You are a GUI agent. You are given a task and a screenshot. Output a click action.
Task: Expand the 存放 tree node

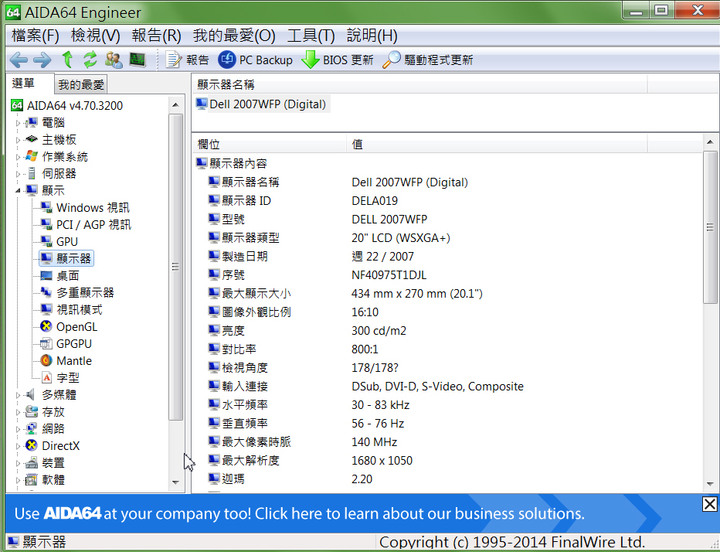tap(18, 412)
